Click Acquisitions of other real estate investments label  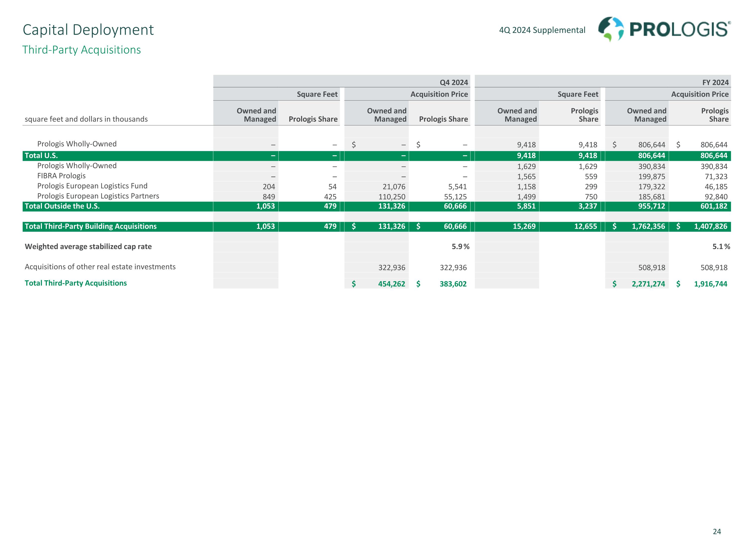(100, 267)
